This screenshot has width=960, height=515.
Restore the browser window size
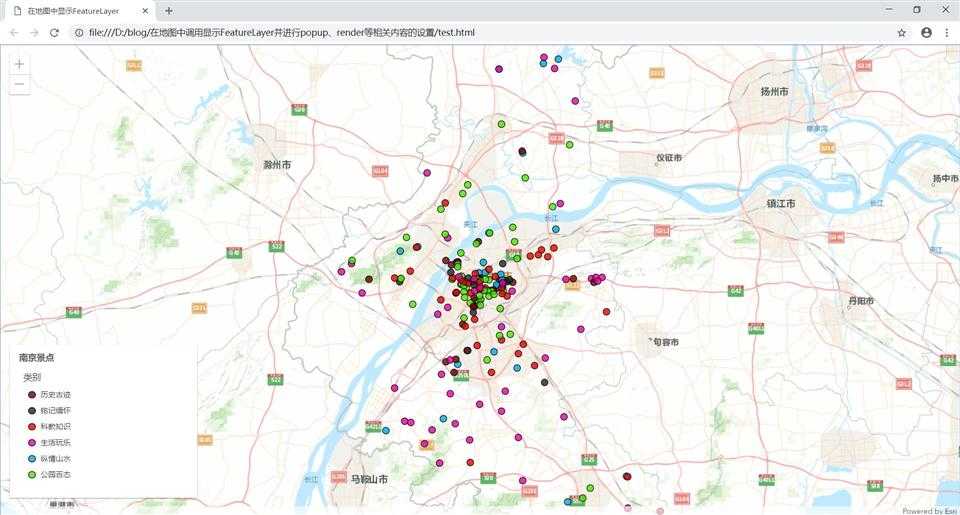[917, 10]
